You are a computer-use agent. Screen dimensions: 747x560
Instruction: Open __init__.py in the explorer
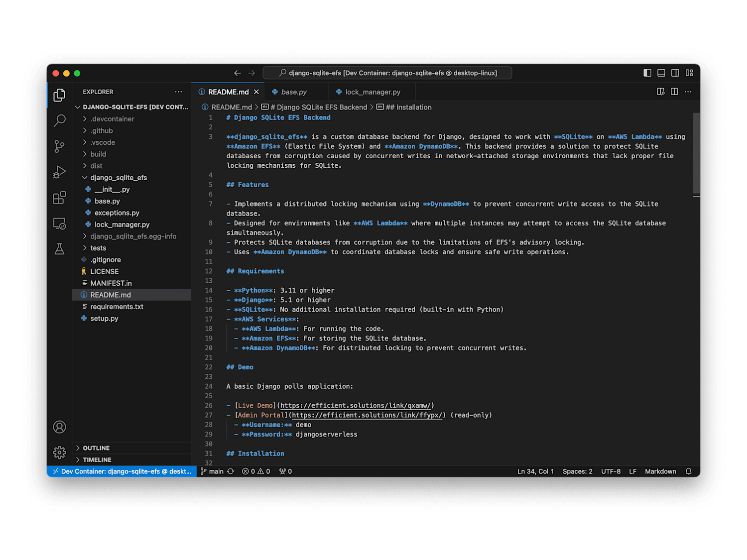pos(131,189)
